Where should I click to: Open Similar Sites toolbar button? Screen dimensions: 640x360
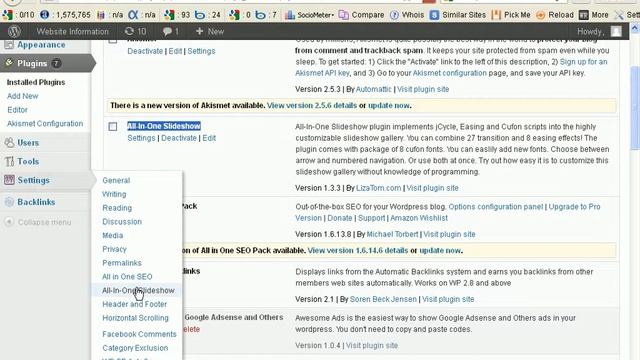pyautogui.click(x=458, y=15)
